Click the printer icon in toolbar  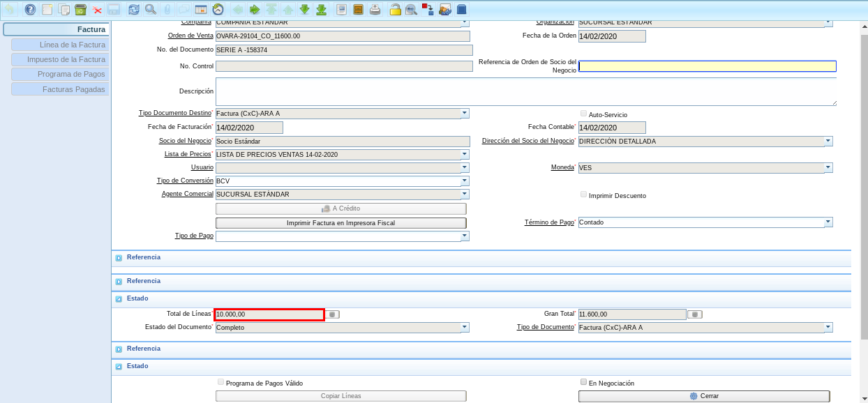coord(375,10)
